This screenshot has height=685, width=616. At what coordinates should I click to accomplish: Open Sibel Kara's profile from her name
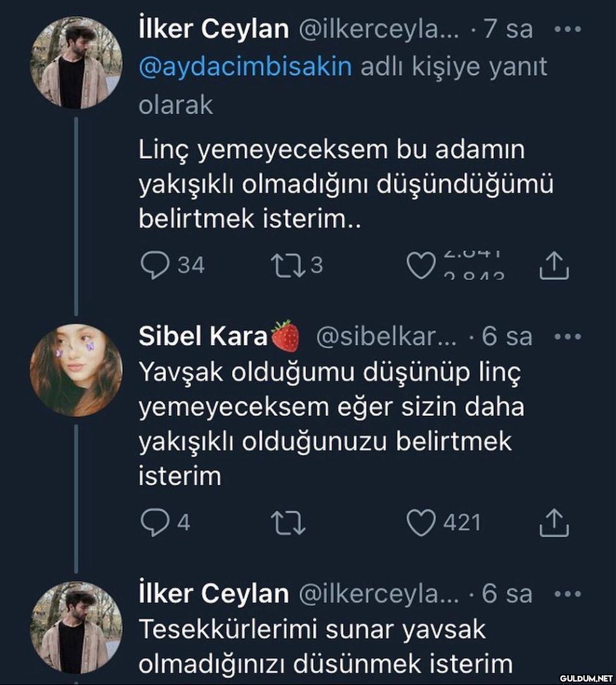click(x=202, y=337)
